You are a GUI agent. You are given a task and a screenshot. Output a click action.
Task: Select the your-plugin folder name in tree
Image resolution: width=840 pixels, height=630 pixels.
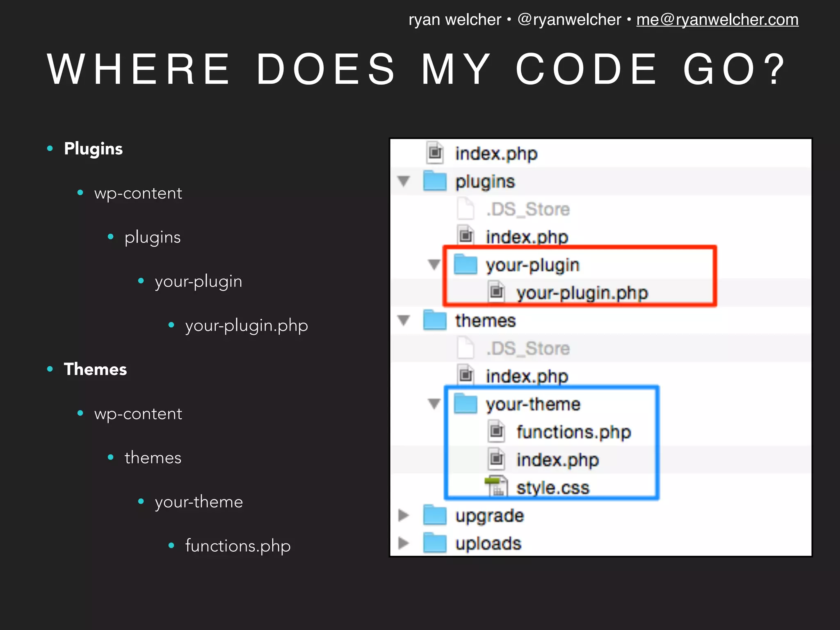point(533,266)
